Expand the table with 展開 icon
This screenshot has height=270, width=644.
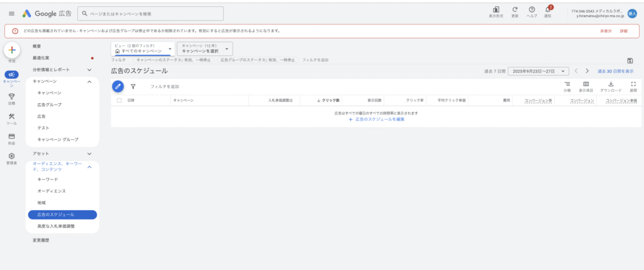pos(633,86)
